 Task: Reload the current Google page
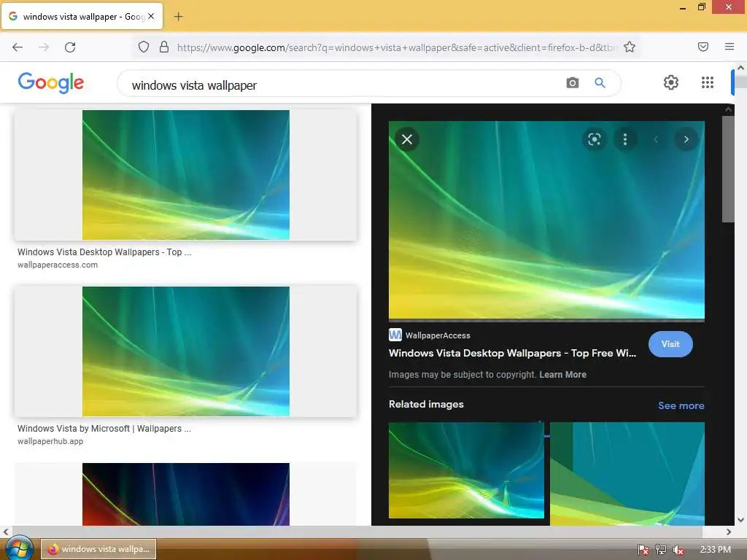[x=70, y=47]
